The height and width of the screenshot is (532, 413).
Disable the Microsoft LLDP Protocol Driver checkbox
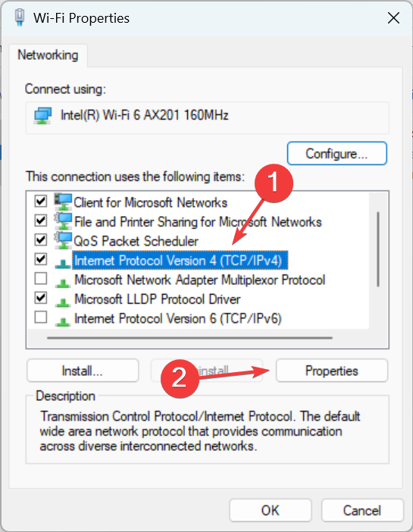41,298
